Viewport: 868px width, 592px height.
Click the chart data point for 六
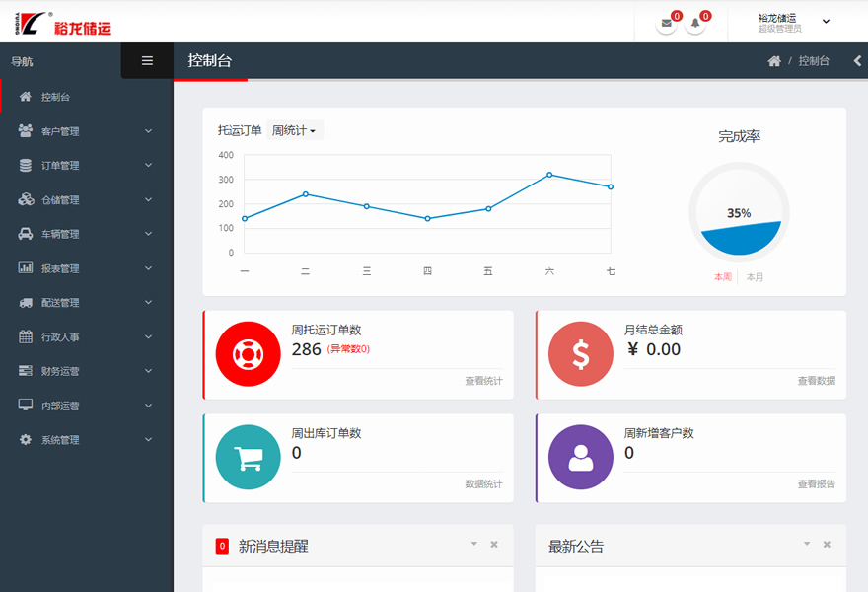click(549, 175)
